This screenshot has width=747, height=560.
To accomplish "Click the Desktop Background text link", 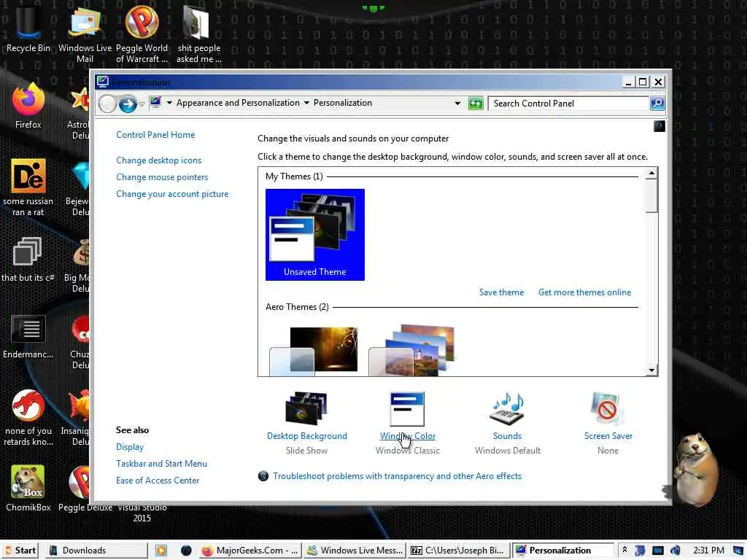I will 307,436.
